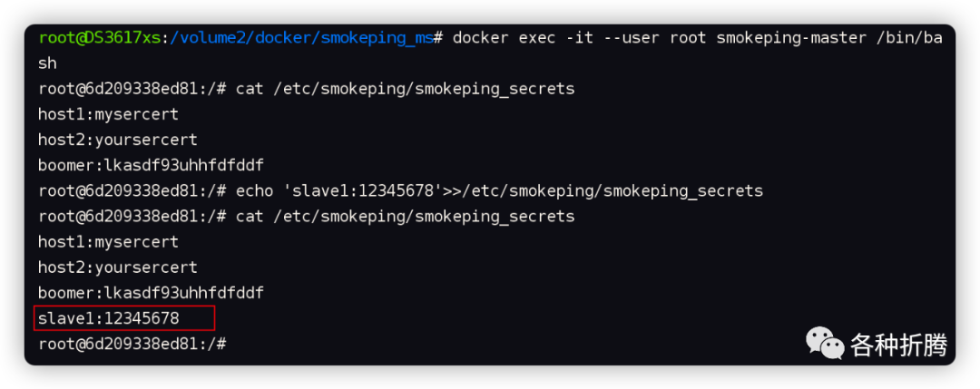The width and height of the screenshot is (980, 389).
Task: Click the second host2:yoursercert output line
Action: 117,267
